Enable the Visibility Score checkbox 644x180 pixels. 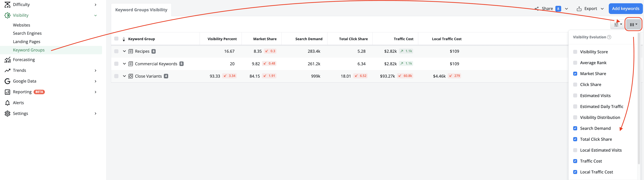tap(575, 52)
